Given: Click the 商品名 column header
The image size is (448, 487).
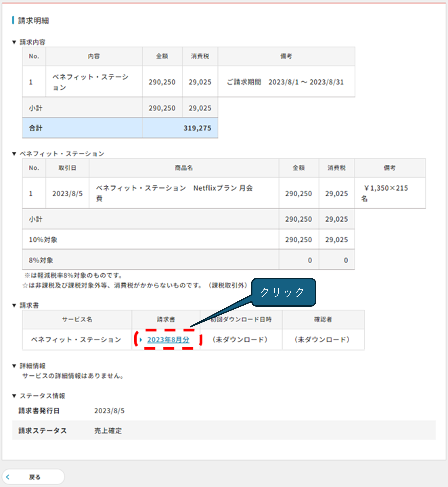Looking at the screenshot, I should pos(184,168).
